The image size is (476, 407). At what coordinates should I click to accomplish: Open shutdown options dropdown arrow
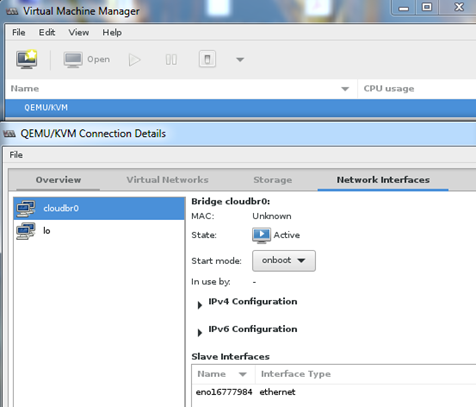(x=240, y=60)
